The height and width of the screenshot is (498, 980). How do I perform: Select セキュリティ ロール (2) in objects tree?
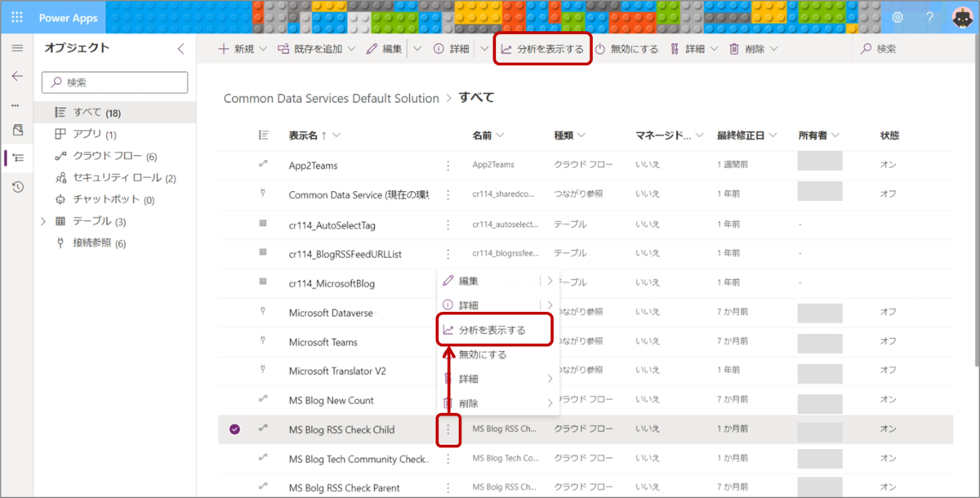point(115,178)
